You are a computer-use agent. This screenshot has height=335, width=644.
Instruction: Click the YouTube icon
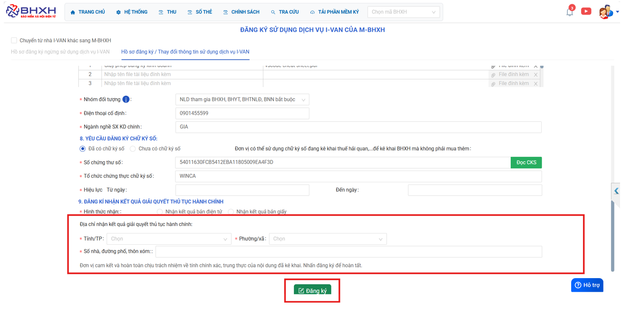pos(586,11)
